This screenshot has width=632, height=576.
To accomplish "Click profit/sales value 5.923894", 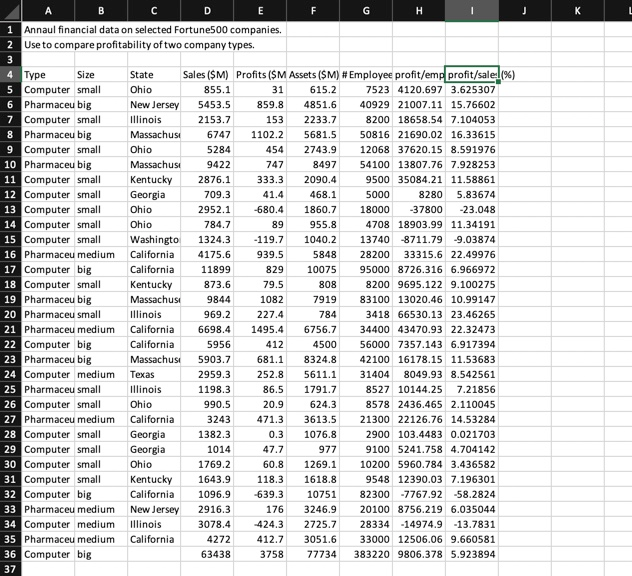I will click(x=472, y=554).
